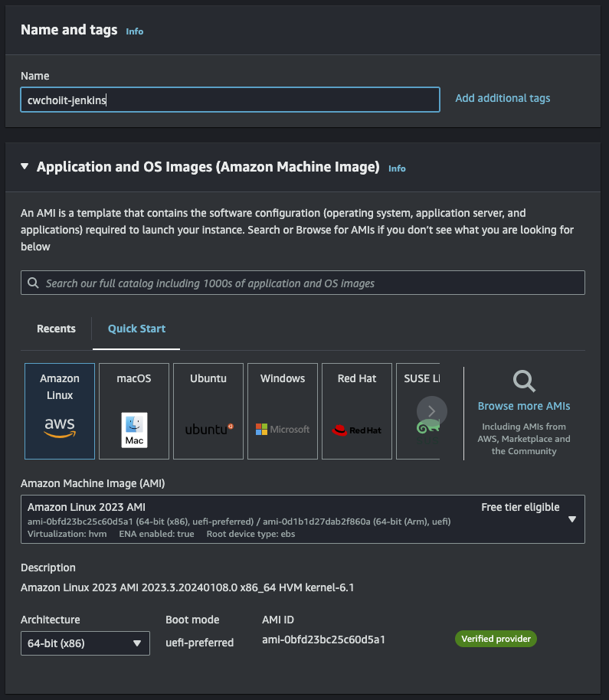The width and height of the screenshot is (609, 700).
Task: Select the Windows AMI tile
Action: (283, 411)
